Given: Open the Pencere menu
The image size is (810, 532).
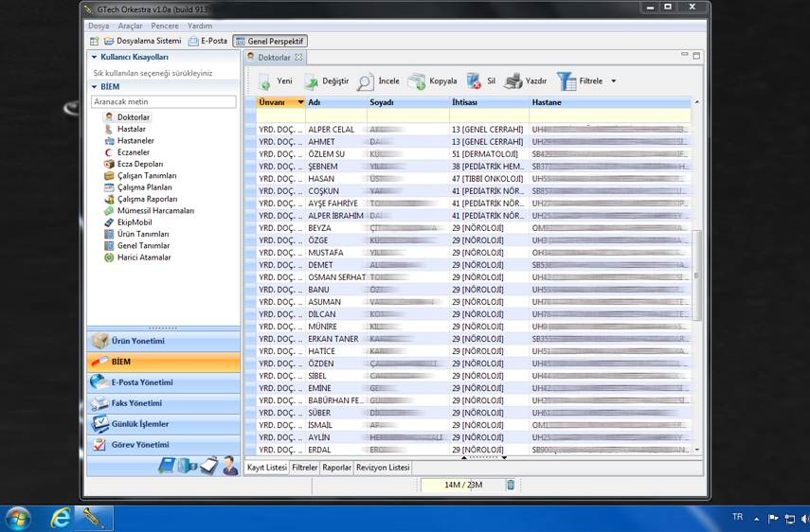Looking at the screenshot, I should [165, 26].
